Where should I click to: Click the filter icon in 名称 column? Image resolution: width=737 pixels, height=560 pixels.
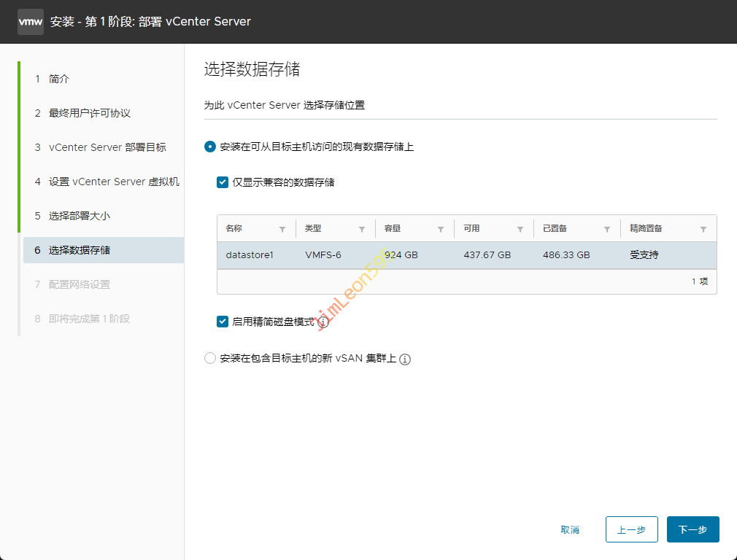[x=282, y=229]
